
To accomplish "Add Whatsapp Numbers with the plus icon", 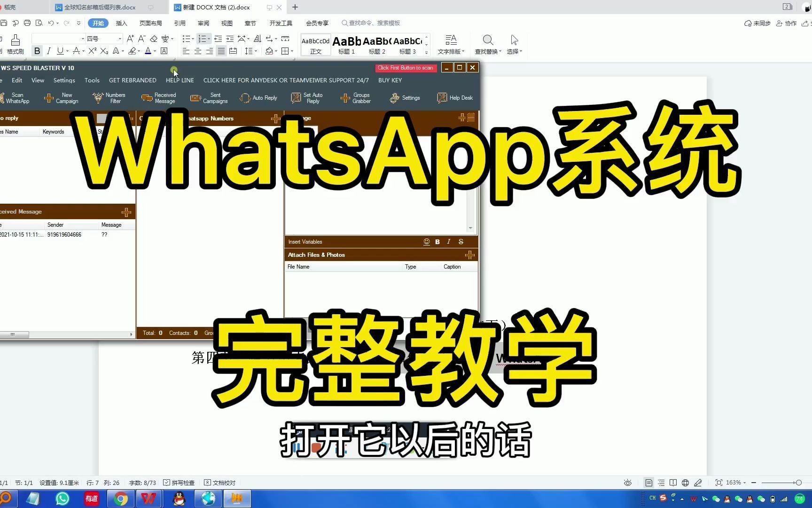I will (276, 119).
